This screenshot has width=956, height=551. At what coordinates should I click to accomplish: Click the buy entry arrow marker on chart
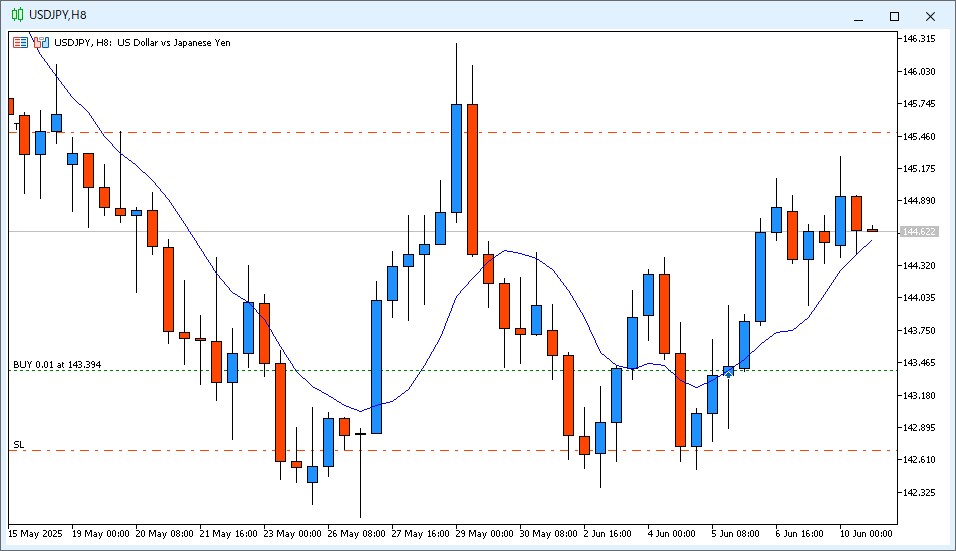click(x=729, y=373)
